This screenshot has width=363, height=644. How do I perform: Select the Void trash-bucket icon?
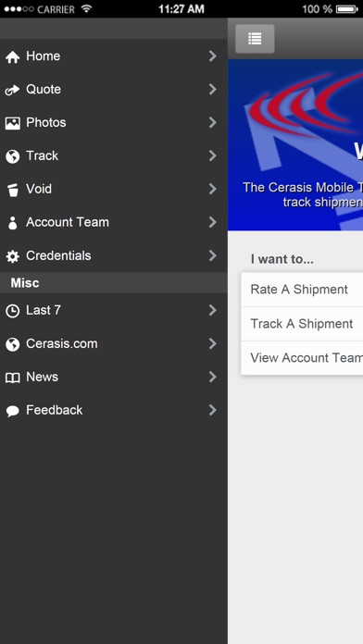(13, 190)
